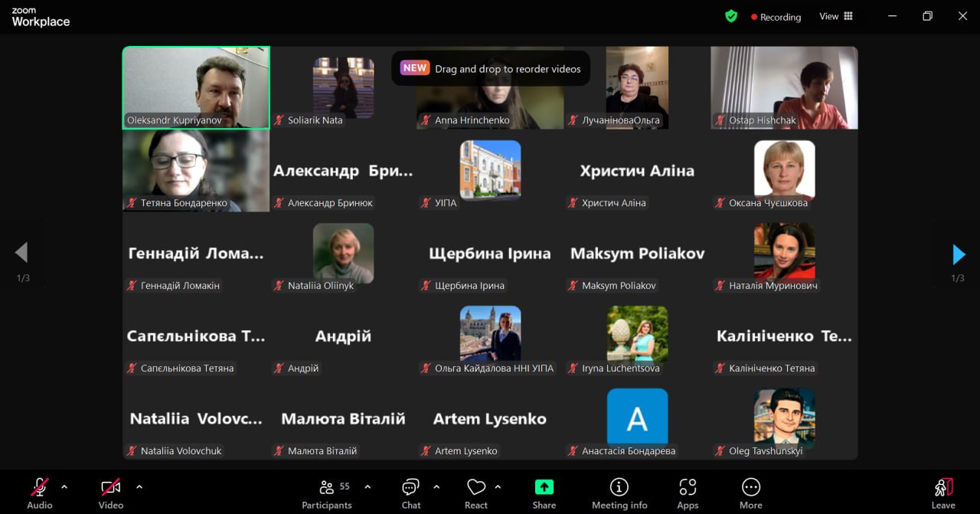The height and width of the screenshot is (514, 980).
Task: Click muted mic icon beside Александр Бринюк
Action: click(x=279, y=203)
